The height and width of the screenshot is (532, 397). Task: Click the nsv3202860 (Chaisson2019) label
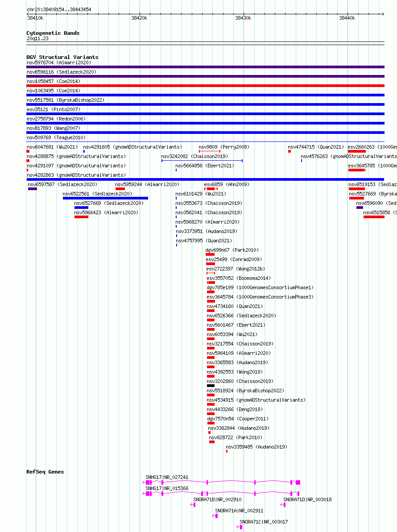pyautogui.click(x=240, y=381)
